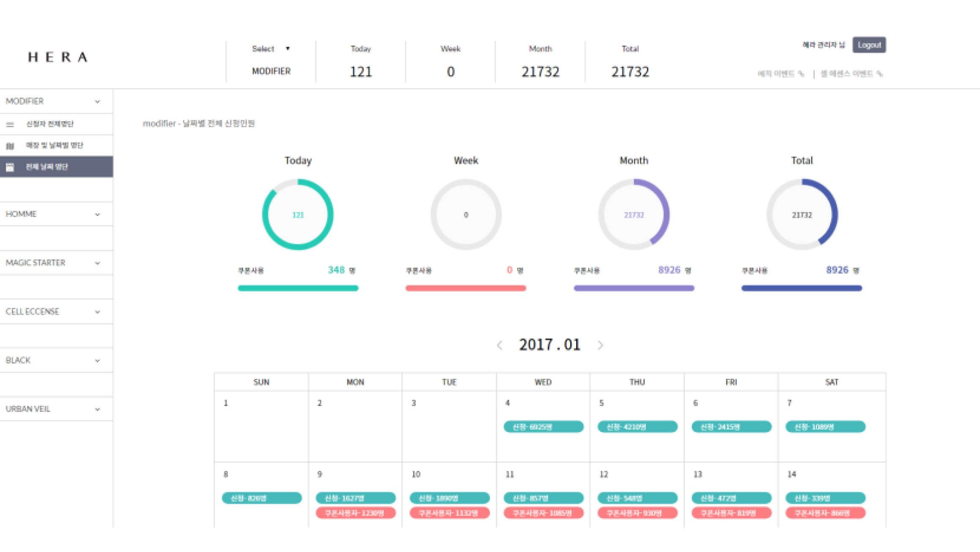Click the purple progress bar under Month
980x552 pixels.
click(634, 288)
